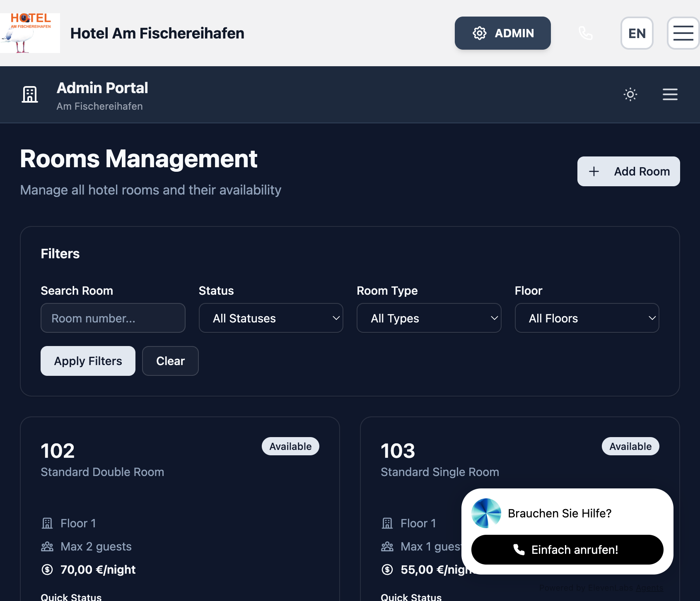Open the ADMIN settings gear icon
The height and width of the screenshot is (601, 700).
pyautogui.click(x=479, y=33)
